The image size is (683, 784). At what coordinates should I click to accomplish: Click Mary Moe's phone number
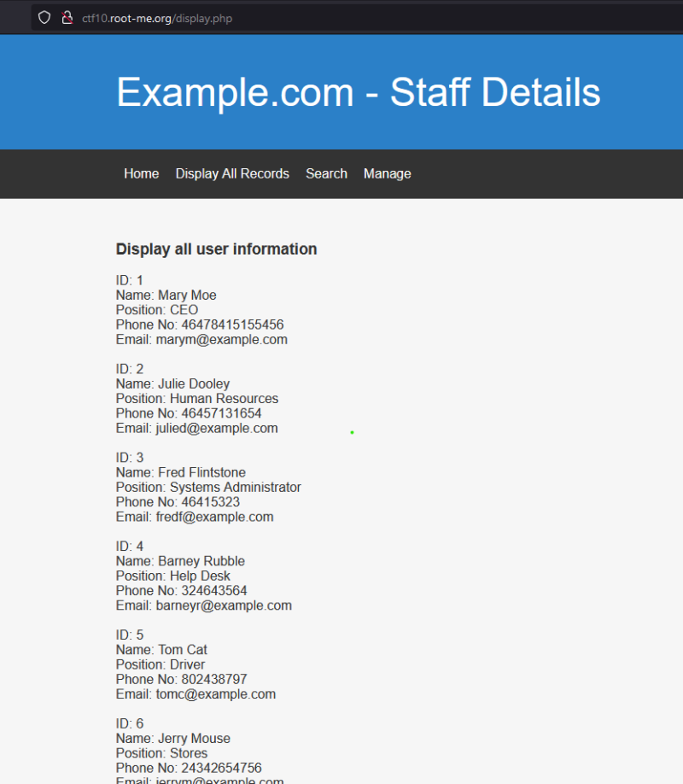(232, 325)
